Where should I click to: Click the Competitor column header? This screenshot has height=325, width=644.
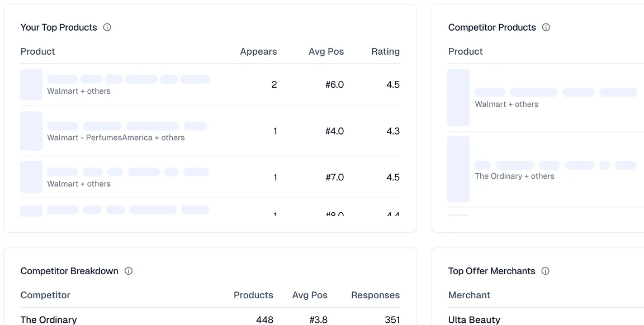point(45,295)
